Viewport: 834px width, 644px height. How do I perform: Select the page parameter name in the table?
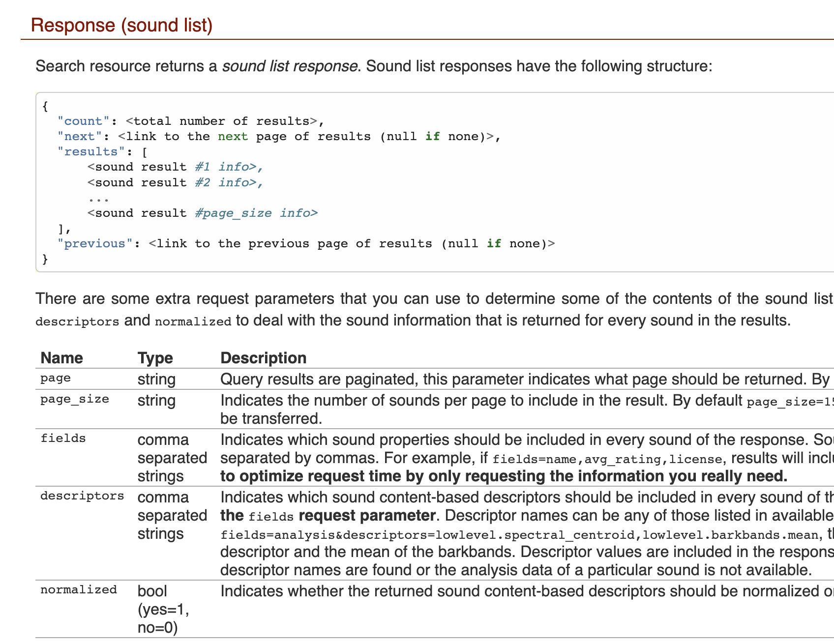55,378
